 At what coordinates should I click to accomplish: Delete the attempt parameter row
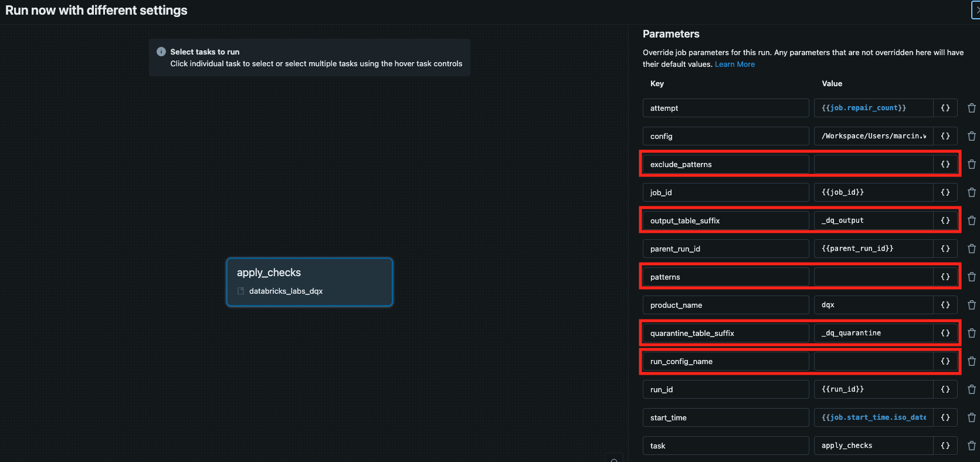pos(971,108)
